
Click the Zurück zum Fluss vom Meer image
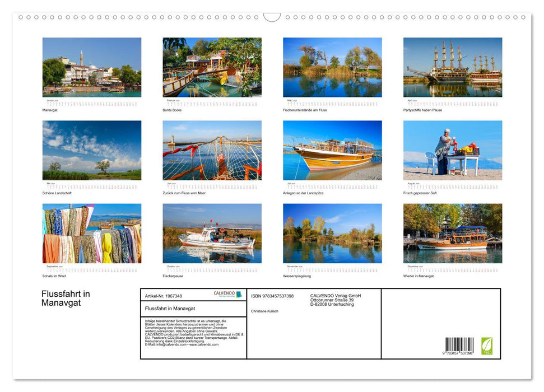click(x=212, y=150)
